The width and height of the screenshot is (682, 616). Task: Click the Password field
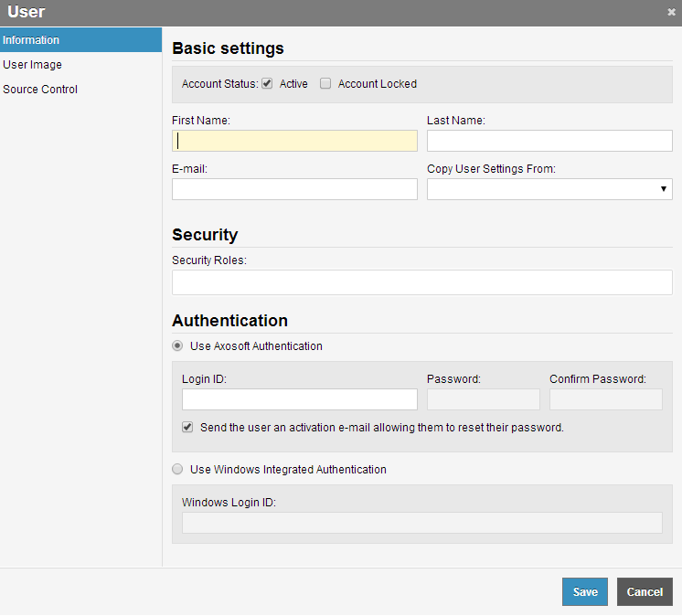pos(484,399)
